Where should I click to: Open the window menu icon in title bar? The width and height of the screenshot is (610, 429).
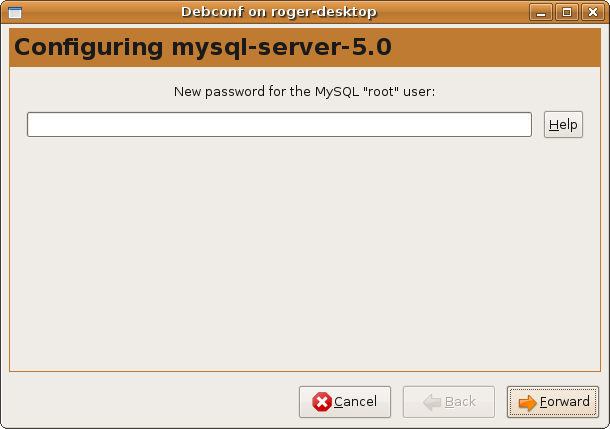(14, 12)
